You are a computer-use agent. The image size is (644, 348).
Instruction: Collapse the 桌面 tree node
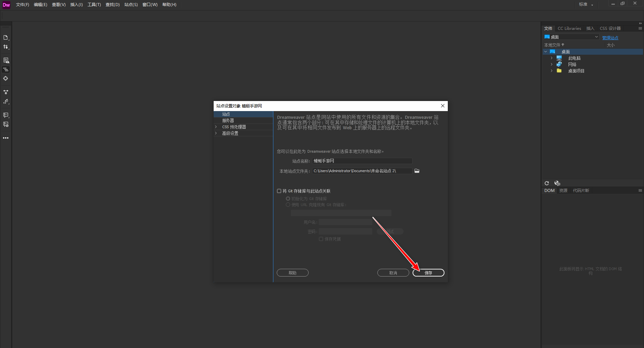546,52
